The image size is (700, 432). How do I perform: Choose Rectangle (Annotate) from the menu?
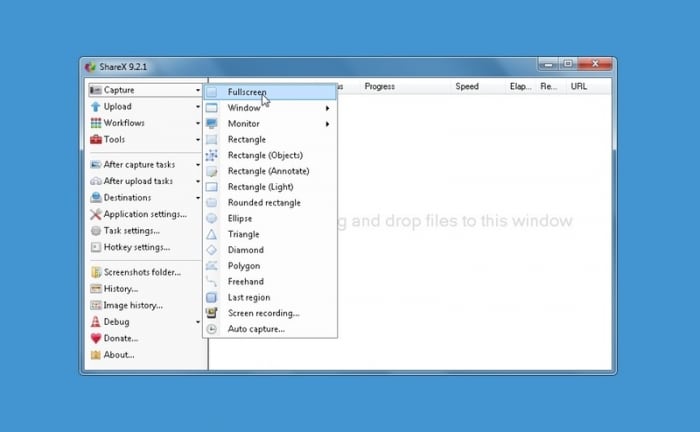(268, 171)
